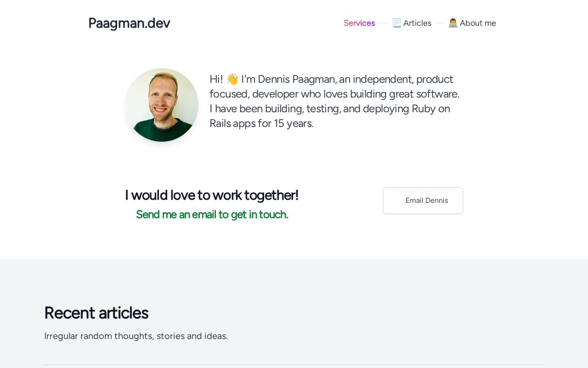Click the name "Dennis Paagman" in the intro
The height and width of the screenshot is (368, 588).
296,79
